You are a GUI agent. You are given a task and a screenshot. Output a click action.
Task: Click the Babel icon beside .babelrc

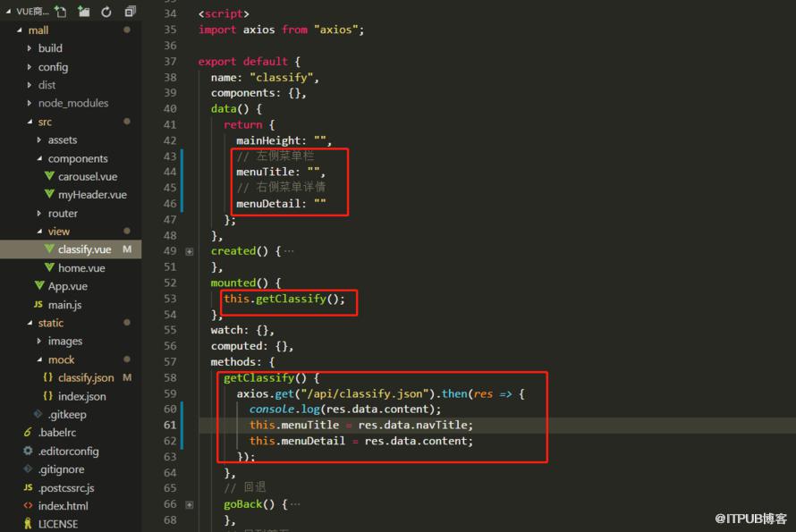pos(28,432)
